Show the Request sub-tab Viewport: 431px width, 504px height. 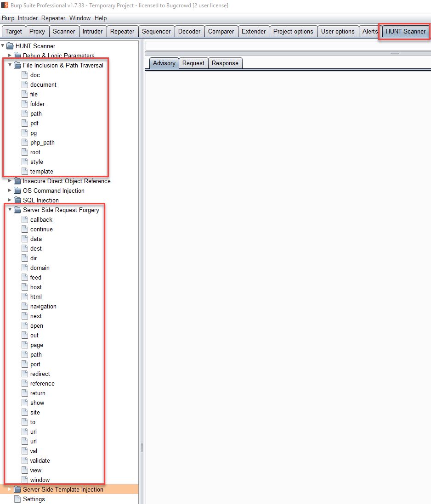click(193, 63)
